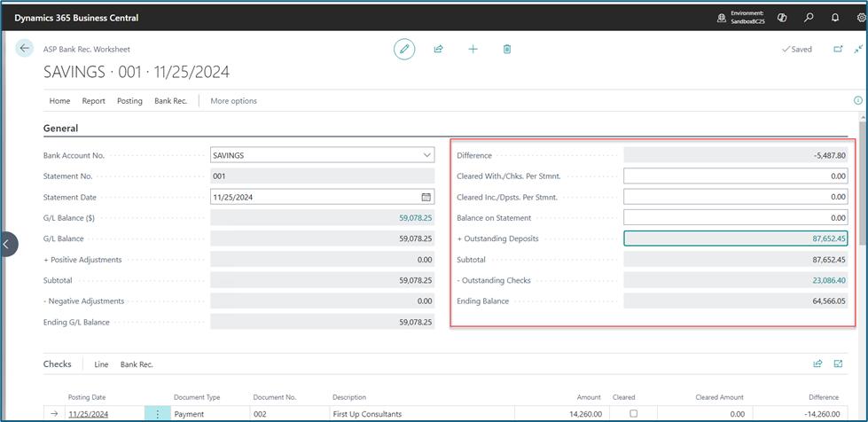The height and width of the screenshot is (422, 868).
Task: Expand the left side panel chevron
Action: (x=6, y=244)
